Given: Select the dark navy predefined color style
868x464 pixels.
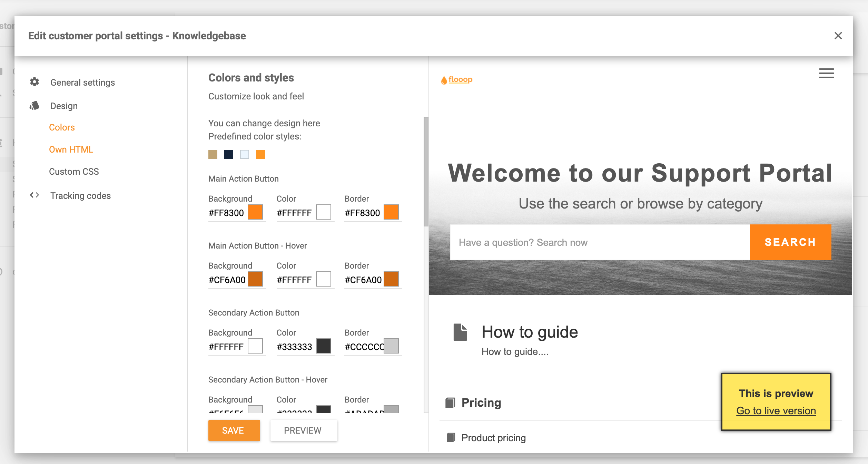Looking at the screenshot, I should pyautogui.click(x=228, y=154).
